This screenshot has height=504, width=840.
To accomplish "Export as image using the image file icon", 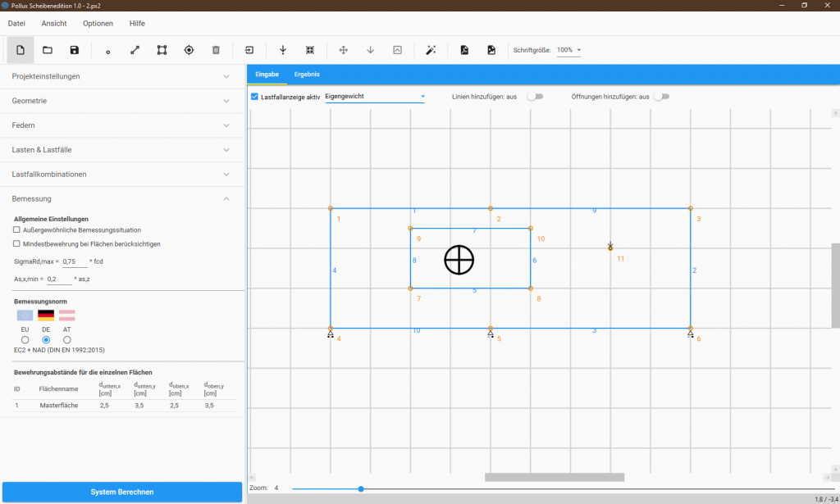I will point(491,50).
